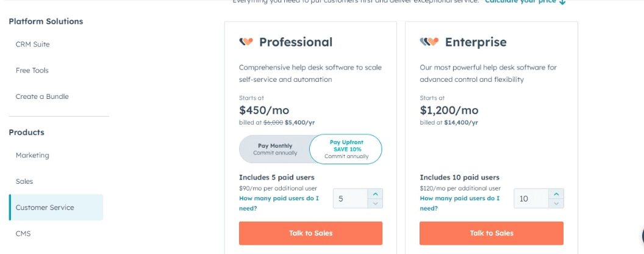Increase Enterprise paid users with the up arrow
This screenshot has height=254, width=644.
click(556, 194)
